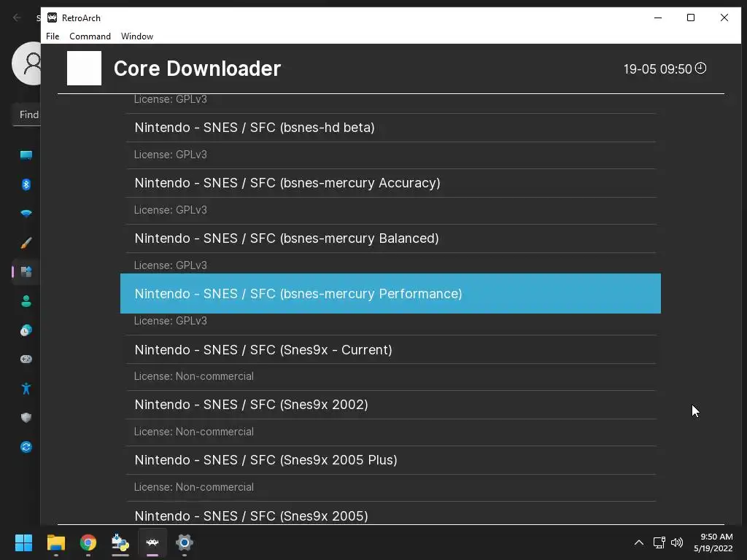
Task: Open Accounts in Settings sidebar
Action: 26,301
